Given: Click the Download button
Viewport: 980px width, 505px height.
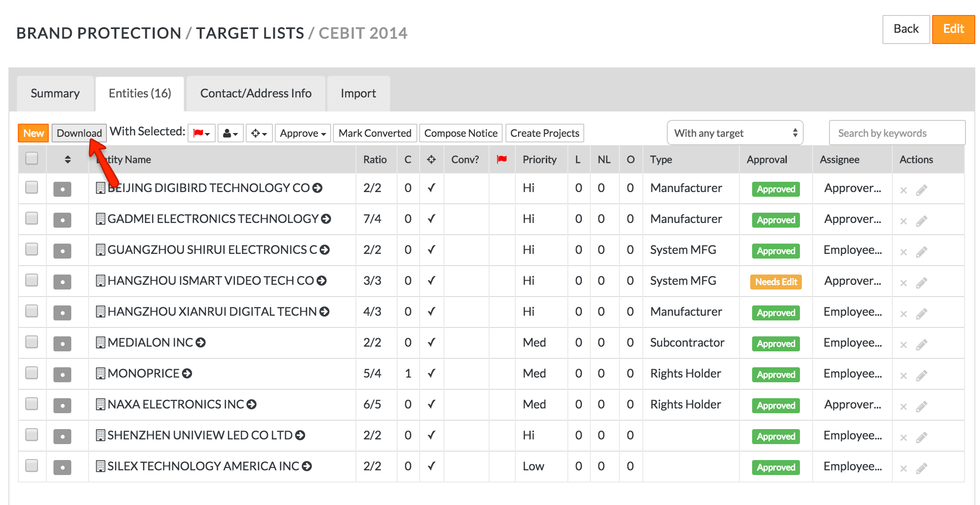Looking at the screenshot, I should pyautogui.click(x=79, y=133).
